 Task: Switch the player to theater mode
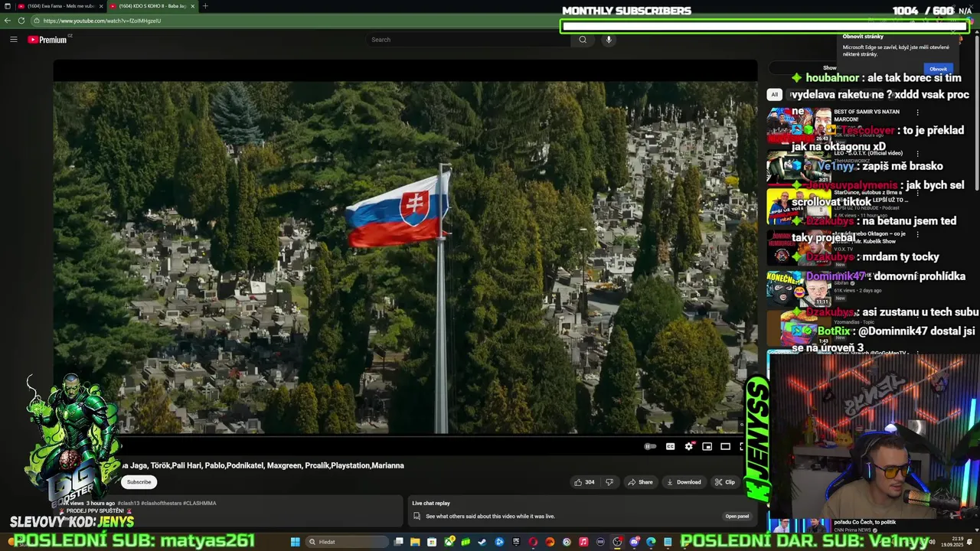click(726, 446)
